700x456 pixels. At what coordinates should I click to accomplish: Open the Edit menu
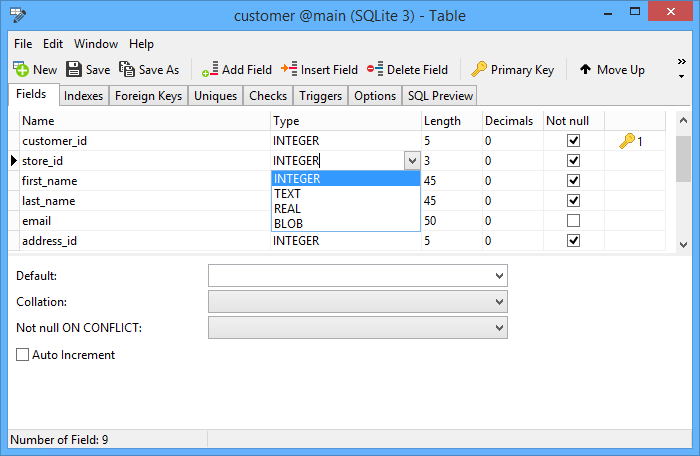53,44
